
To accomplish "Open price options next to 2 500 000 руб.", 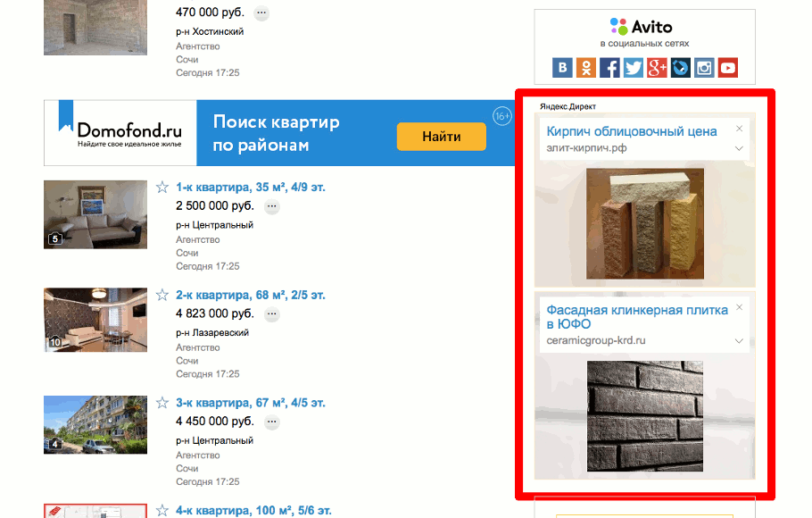I will tap(272, 206).
